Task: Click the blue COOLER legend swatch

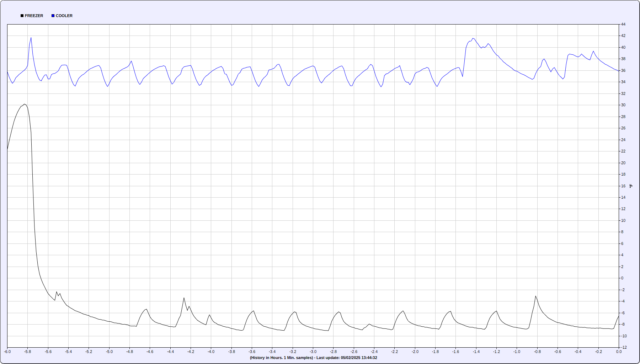Action: (53, 16)
